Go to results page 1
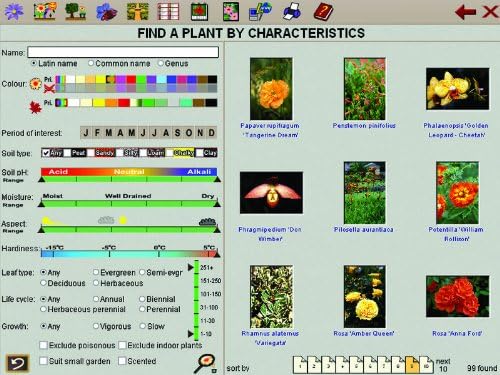 [300, 365]
